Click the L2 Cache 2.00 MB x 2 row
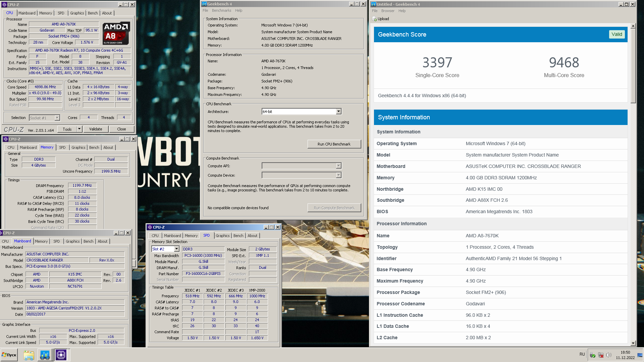This screenshot has width=644, height=362. click(500, 338)
